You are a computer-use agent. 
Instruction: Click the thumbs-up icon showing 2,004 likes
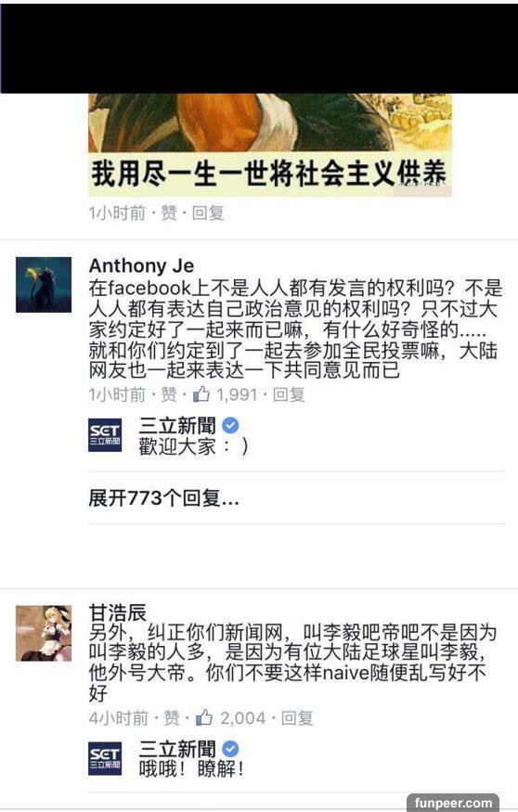pos(204,717)
